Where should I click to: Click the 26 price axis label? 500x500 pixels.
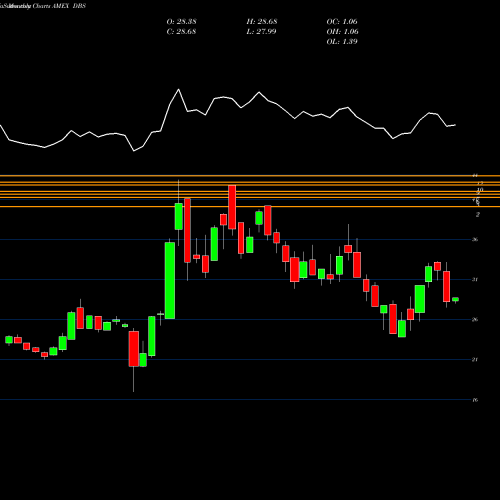(475, 320)
